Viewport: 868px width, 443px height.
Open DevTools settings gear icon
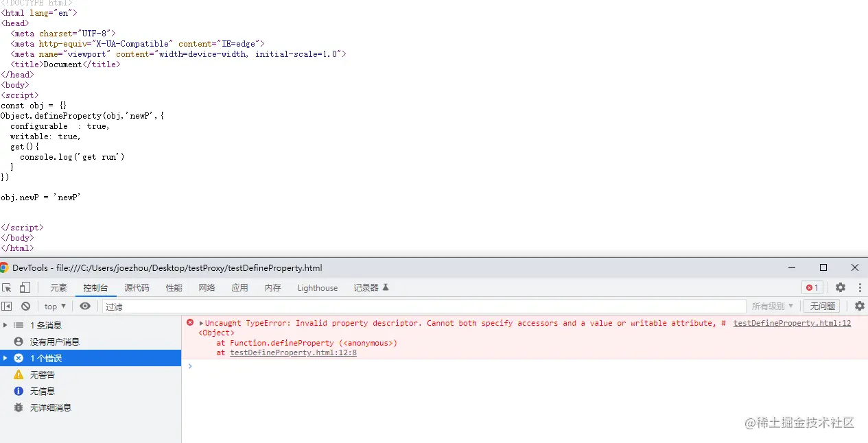pos(841,288)
